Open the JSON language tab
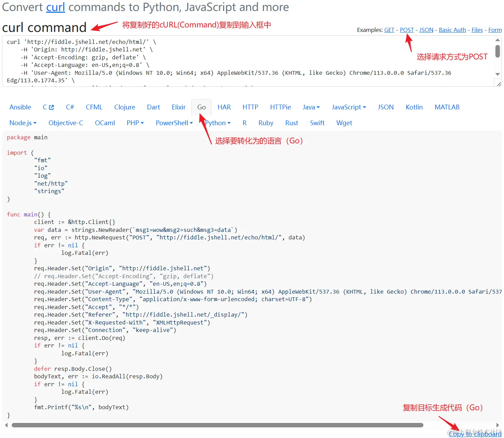The image size is (504, 438). coord(386,107)
